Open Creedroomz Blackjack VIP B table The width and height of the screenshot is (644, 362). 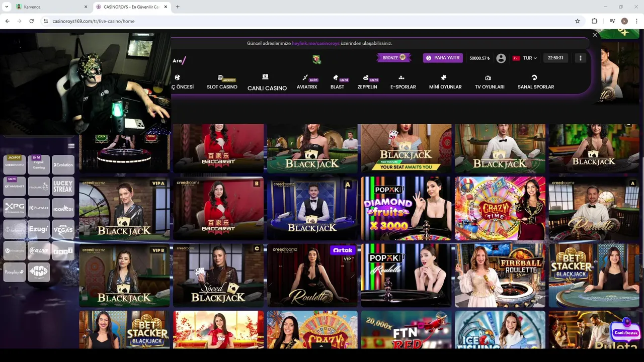click(124, 275)
